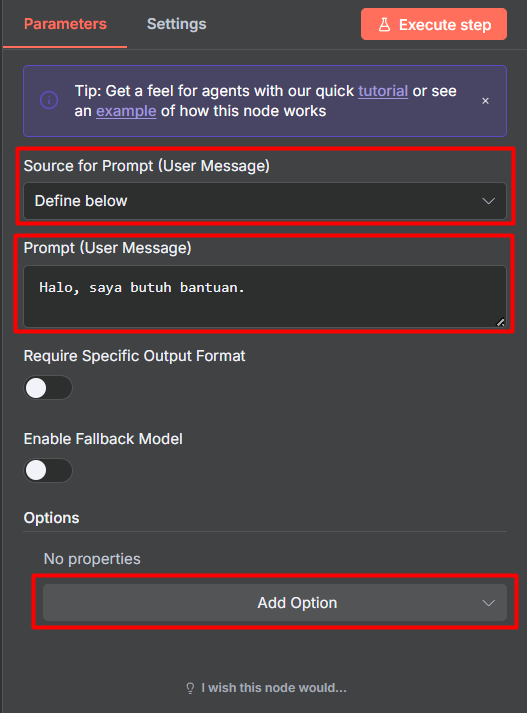Open the example link in the tip

pyautogui.click(x=126, y=111)
